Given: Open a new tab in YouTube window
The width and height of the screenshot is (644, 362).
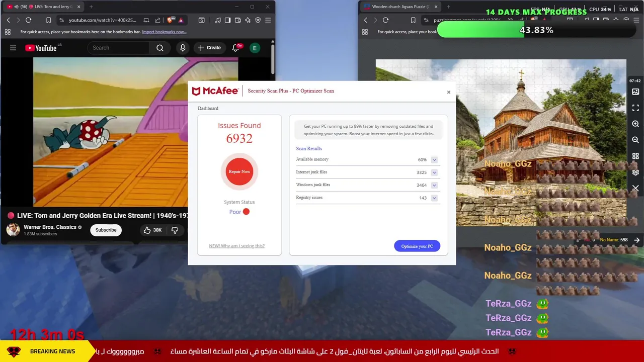Looking at the screenshot, I should (x=91, y=7).
